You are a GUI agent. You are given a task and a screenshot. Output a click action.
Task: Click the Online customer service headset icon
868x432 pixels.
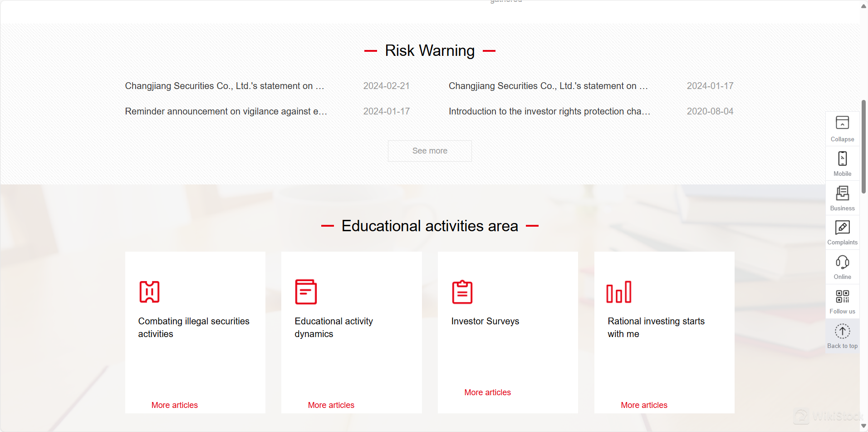coord(842,265)
